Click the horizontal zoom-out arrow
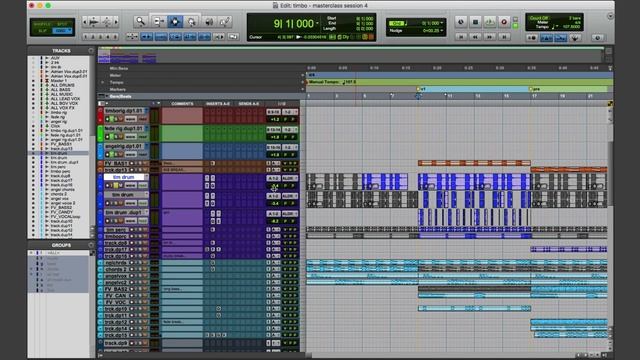The image size is (640, 360). pyautogui.click(x=85, y=22)
